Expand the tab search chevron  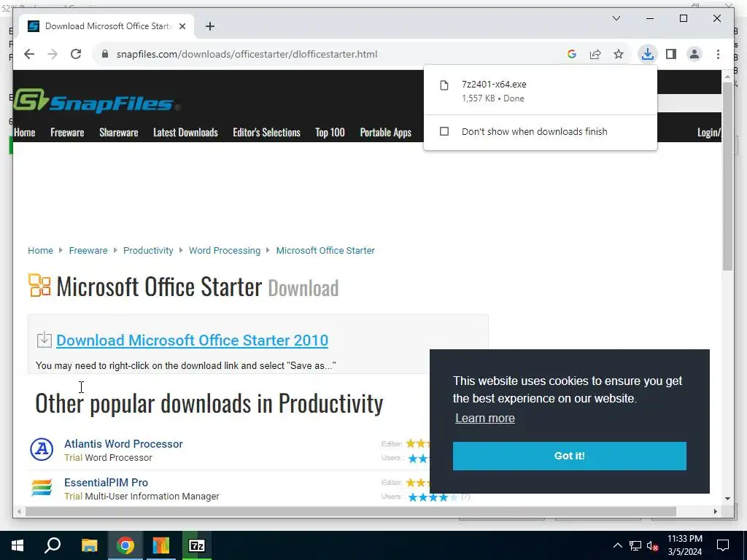point(616,18)
